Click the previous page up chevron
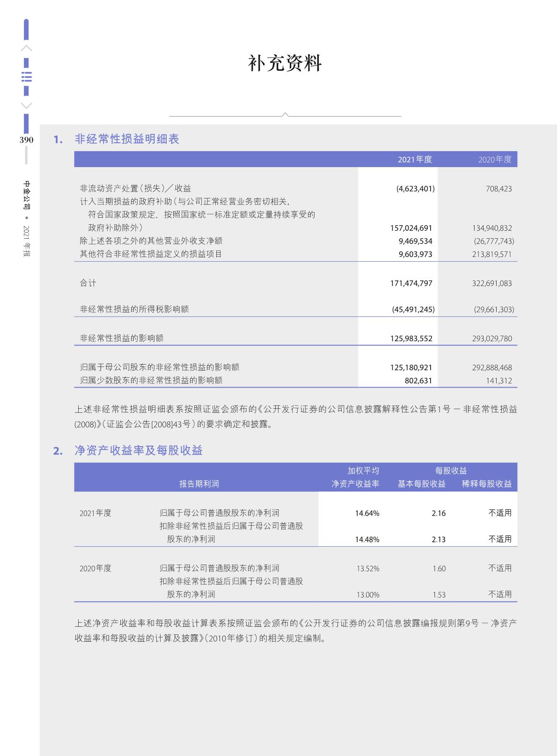The image size is (557, 756). [27, 48]
